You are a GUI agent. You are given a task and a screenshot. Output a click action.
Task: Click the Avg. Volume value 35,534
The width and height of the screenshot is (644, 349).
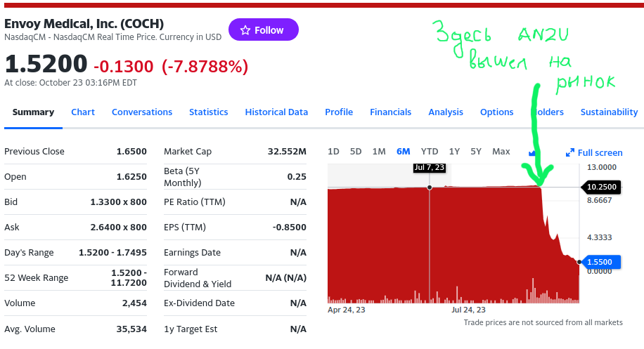131,329
